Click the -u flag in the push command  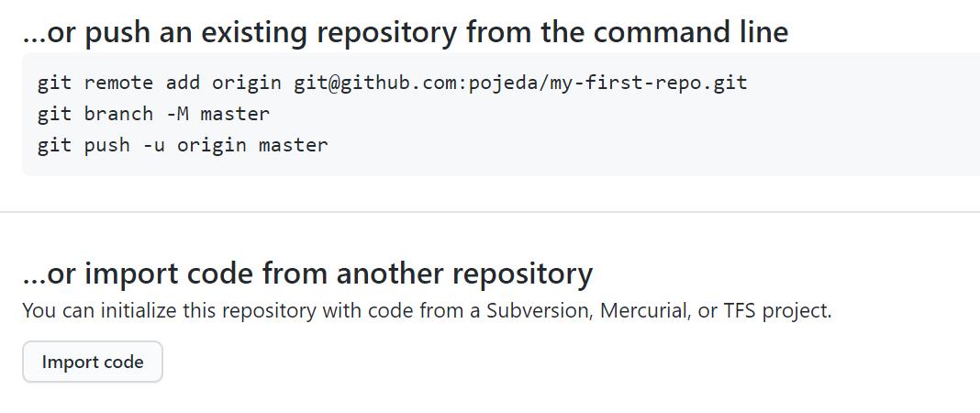pos(154,145)
